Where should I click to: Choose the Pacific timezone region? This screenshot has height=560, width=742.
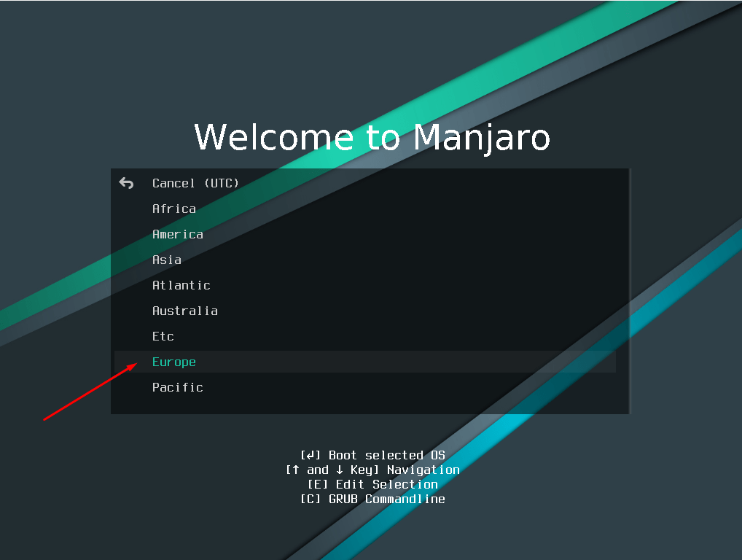click(x=177, y=388)
